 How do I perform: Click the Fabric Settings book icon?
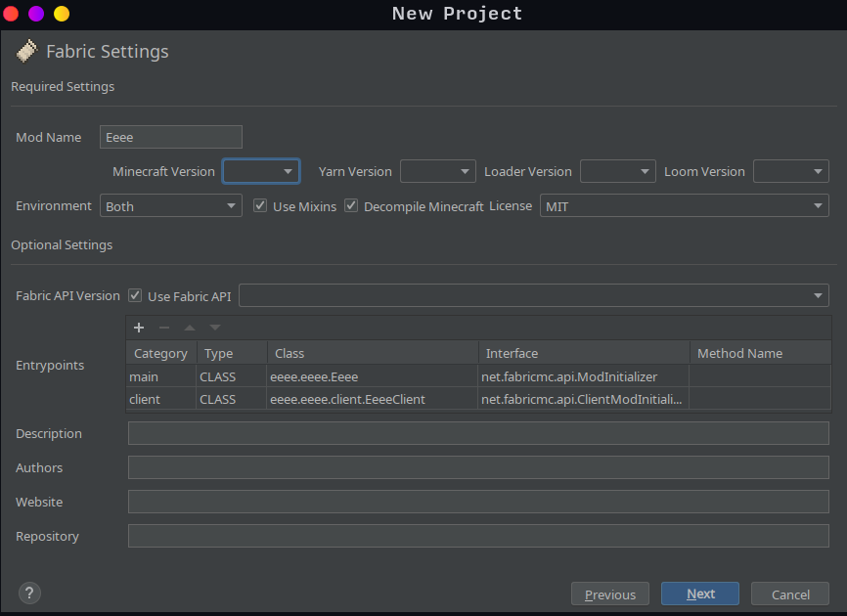click(26, 51)
